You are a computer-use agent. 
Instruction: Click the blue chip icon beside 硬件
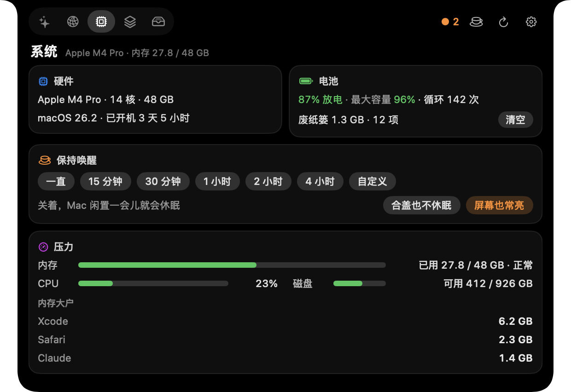click(x=43, y=81)
